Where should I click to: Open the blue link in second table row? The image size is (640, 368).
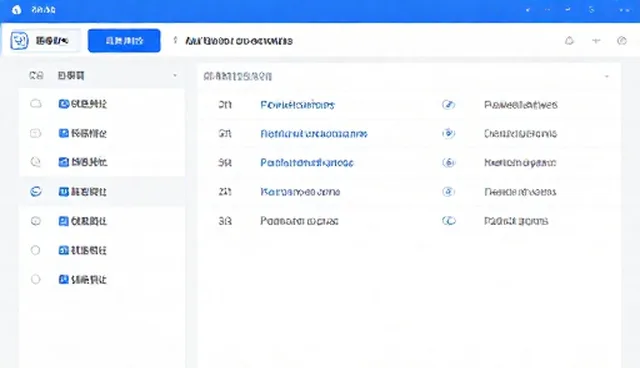(x=314, y=134)
